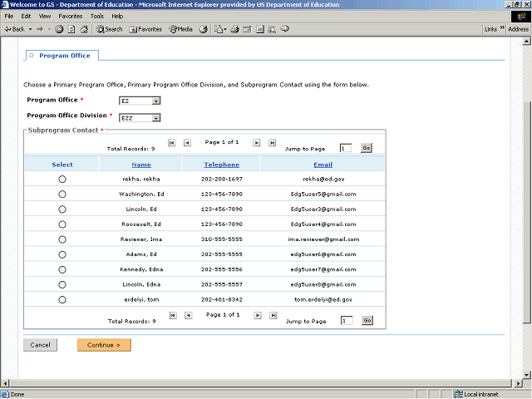Sort contacts by the Name column link
The image size is (532, 399).
[x=141, y=165]
